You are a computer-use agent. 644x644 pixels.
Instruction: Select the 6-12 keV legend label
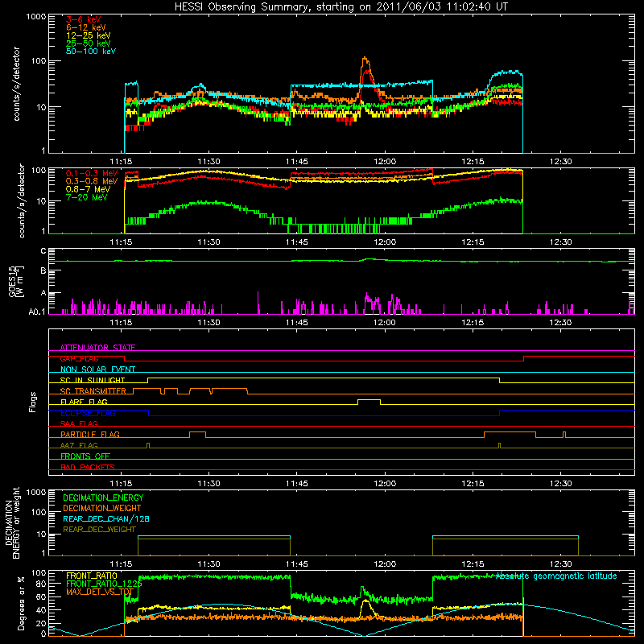click(86, 27)
